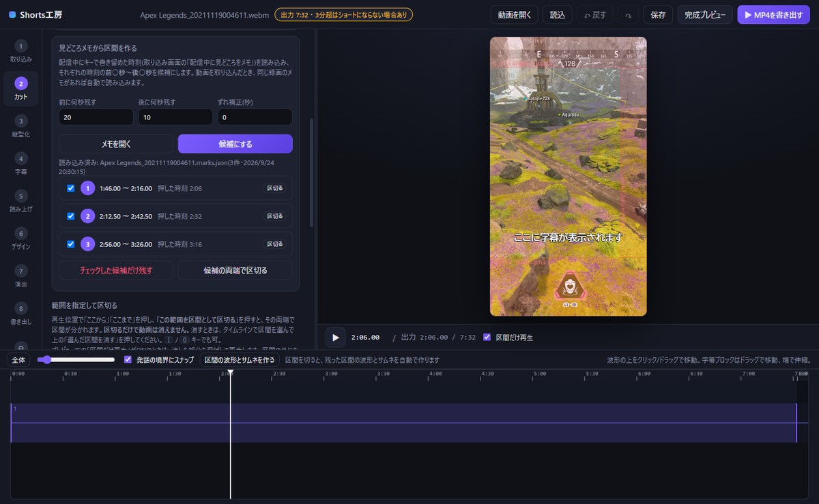Uncheck the candidate 2:56.00 〜 3:26.00 checkbox
Viewport: 819px width, 504px height.
coord(71,244)
